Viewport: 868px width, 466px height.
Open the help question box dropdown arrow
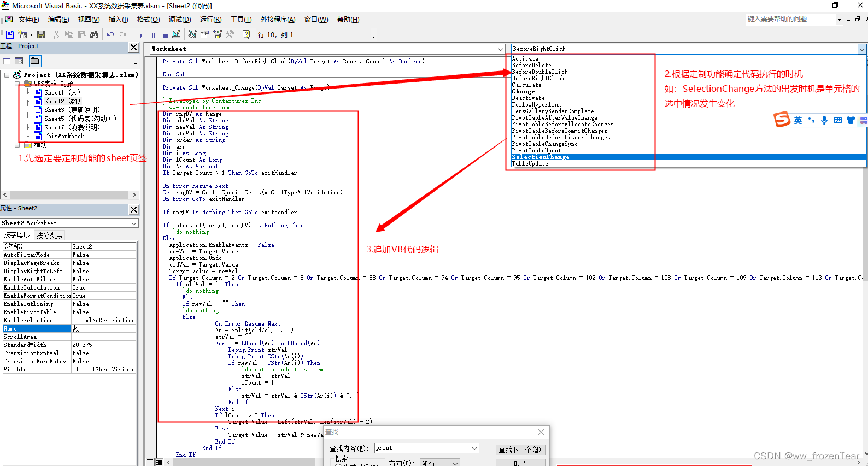(839, 19)
